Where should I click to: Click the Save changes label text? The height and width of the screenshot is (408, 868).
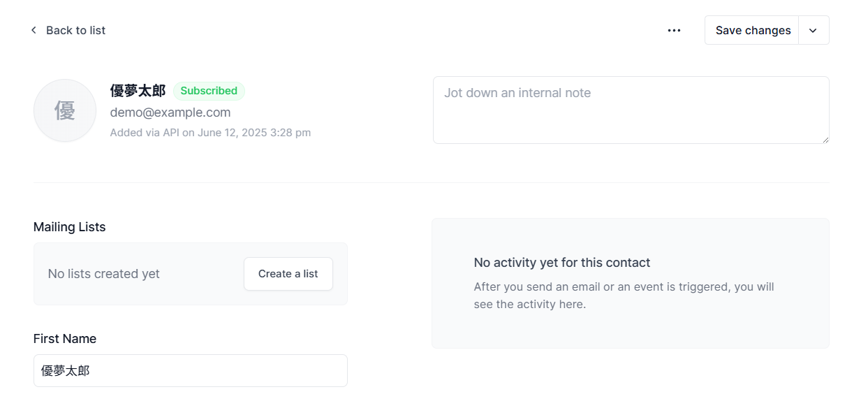coord(753,30)
